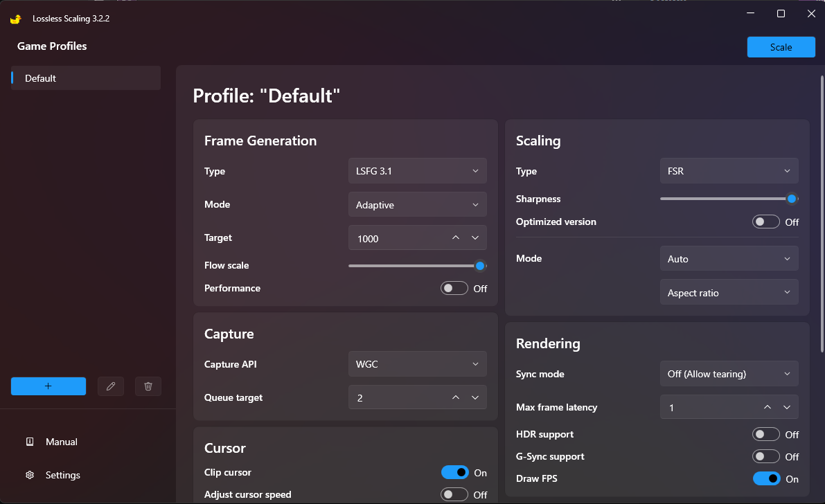The width and height of the screenshot is (825, 504).
Task: Enable the Optimized version switch
Action: [765, 222]
